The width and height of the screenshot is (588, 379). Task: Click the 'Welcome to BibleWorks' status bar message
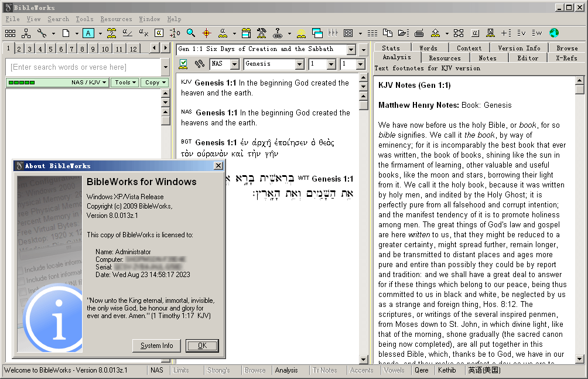pyautogui.click(x=66, y=370)
